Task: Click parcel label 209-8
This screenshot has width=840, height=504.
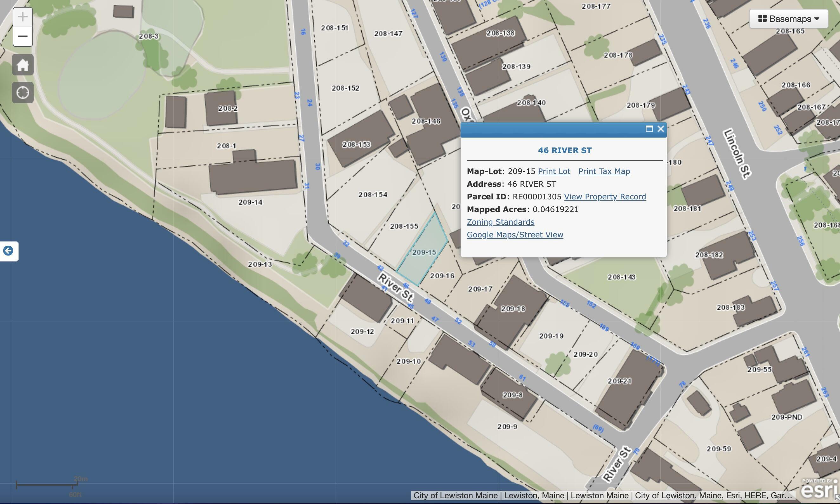Action: (512, 395)
